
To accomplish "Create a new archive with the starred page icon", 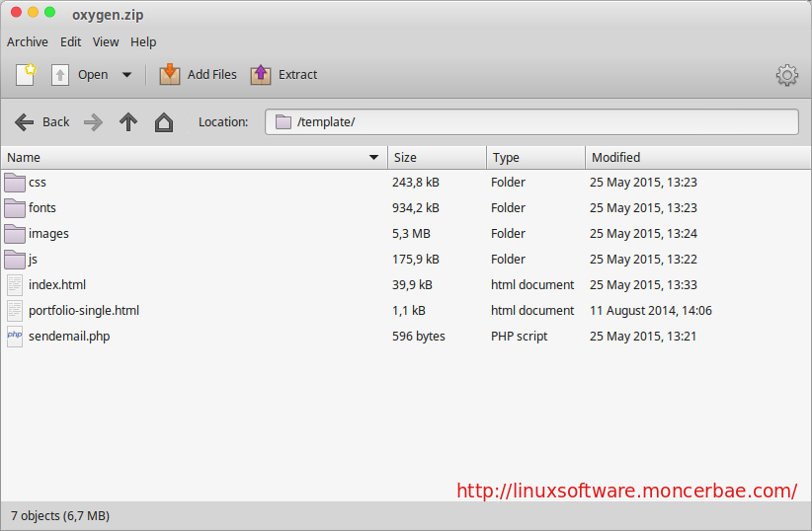I will point(26,75).
